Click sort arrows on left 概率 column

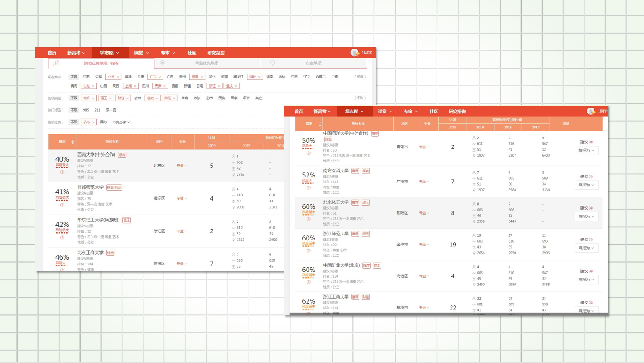[x=72, y=142]
